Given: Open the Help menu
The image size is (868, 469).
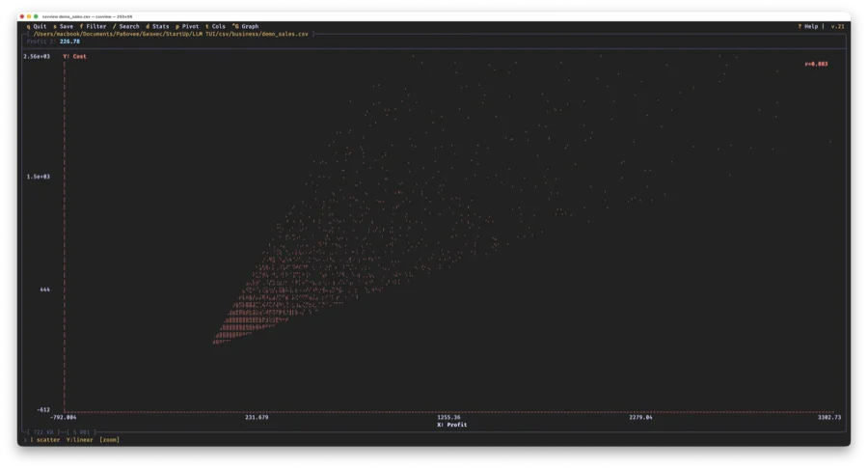Looking at the screenshot, I should point(808,26).
